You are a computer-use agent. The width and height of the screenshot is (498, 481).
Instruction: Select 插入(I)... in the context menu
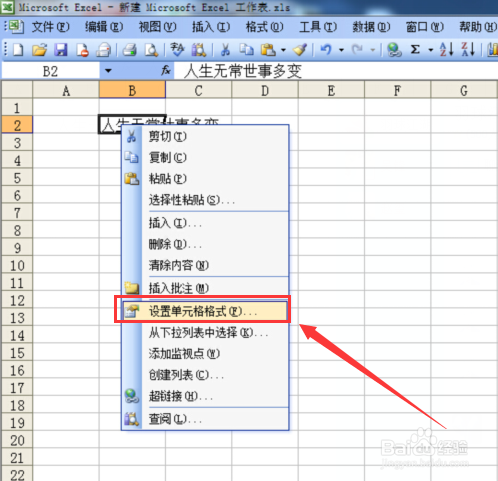tap(205, 223)
